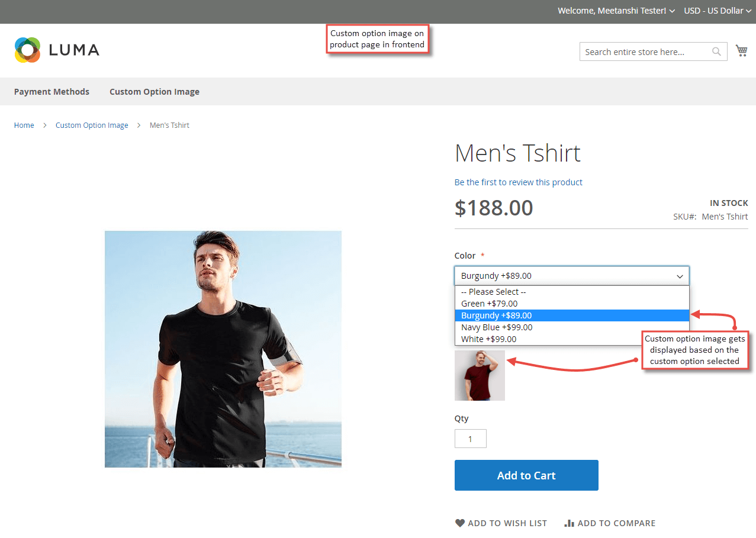The height and width of the screenshot is (538, 756).
Task: Open the mini cart icon
Action: 741,50
